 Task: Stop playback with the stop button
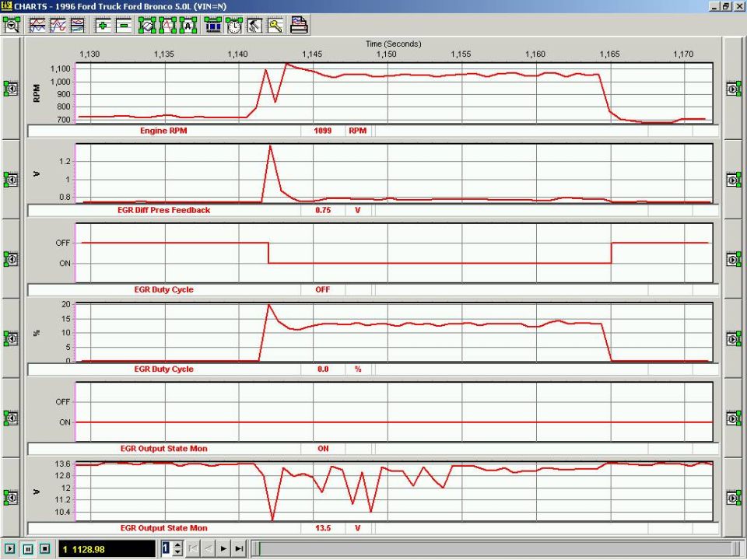tap(45, 548)
